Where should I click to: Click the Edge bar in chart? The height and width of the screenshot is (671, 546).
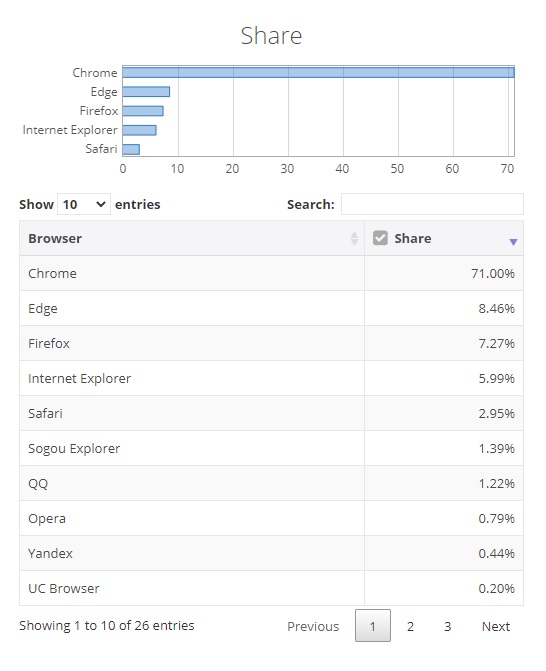[x=146, y=92]
